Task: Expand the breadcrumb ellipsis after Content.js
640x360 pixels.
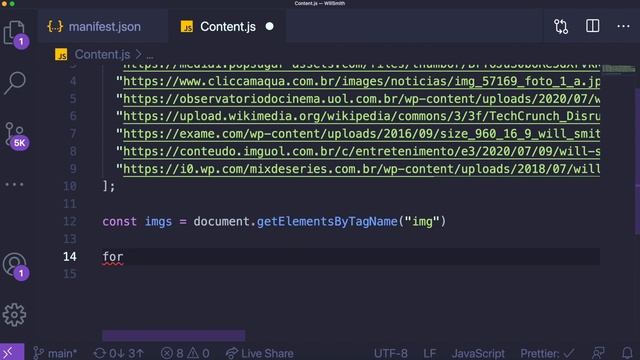Action: pos(150,56)
